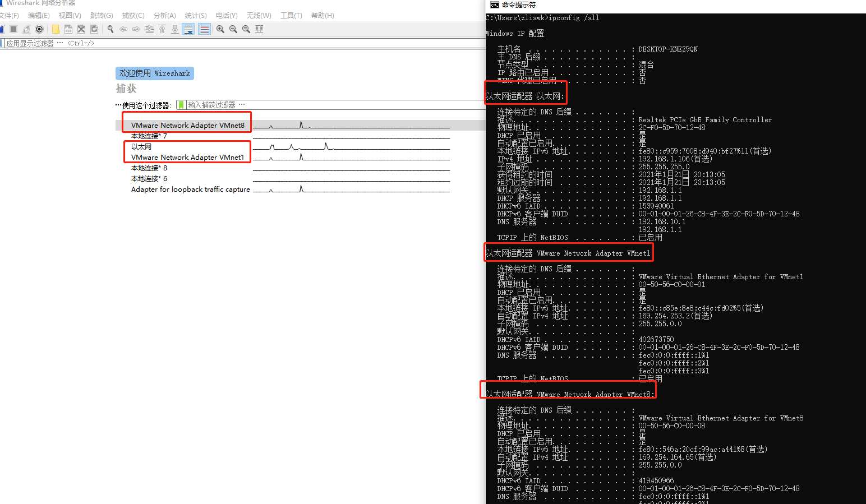Toggle packet list colorization
Screen dimensions: 866x504
tap(205, 29)
